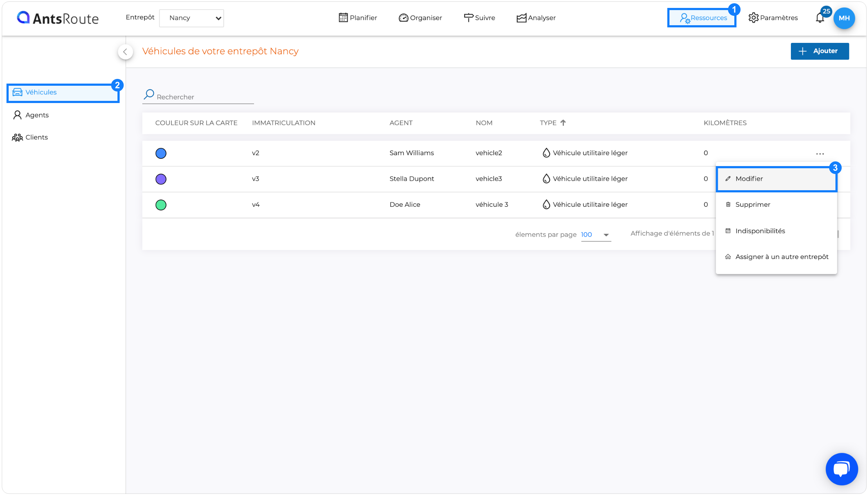This screenshot has width=868, height=495.
Task: Open the elements per page 100 dropdown
Action: 596,235
